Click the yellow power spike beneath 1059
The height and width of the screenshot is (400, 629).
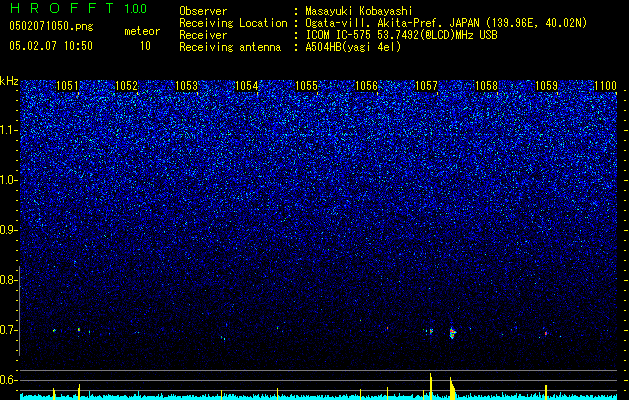click(x=546, y=392)
